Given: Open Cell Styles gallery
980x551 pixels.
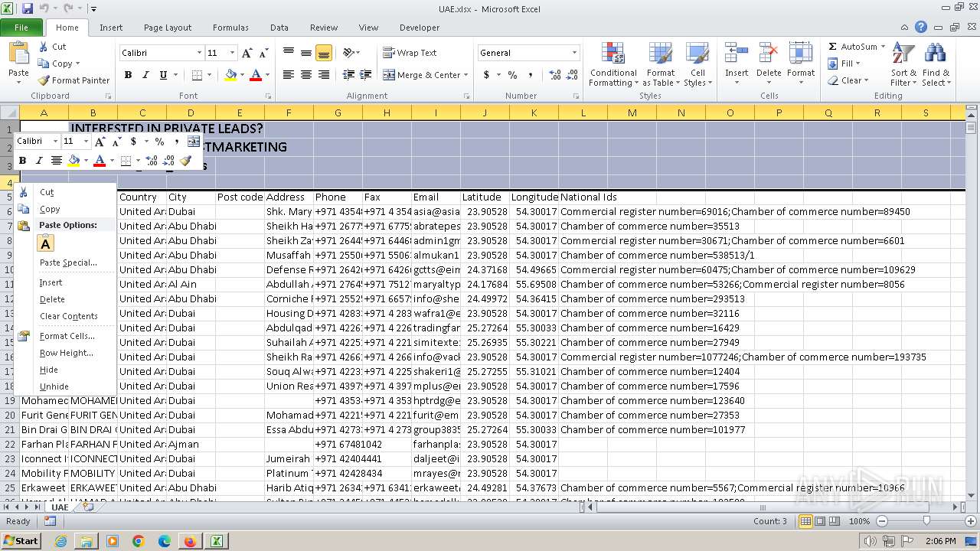Looking at the screenshot, I should click(x=697, y=64).
